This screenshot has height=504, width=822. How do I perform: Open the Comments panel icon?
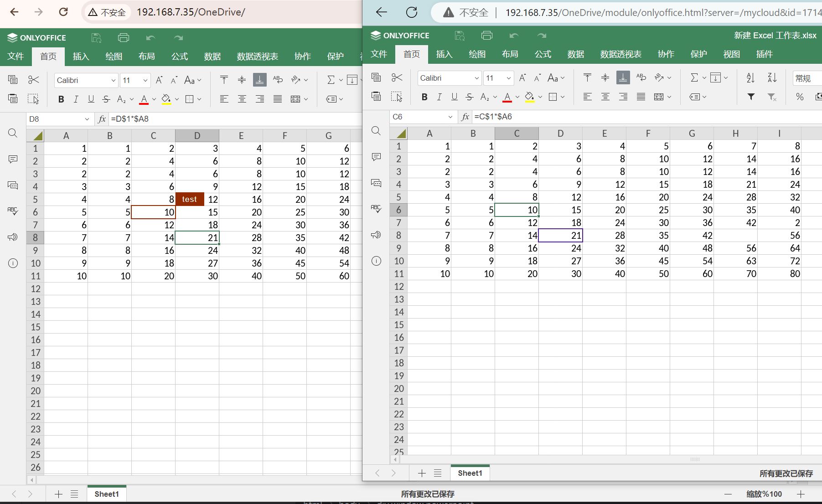click(376, 157)
